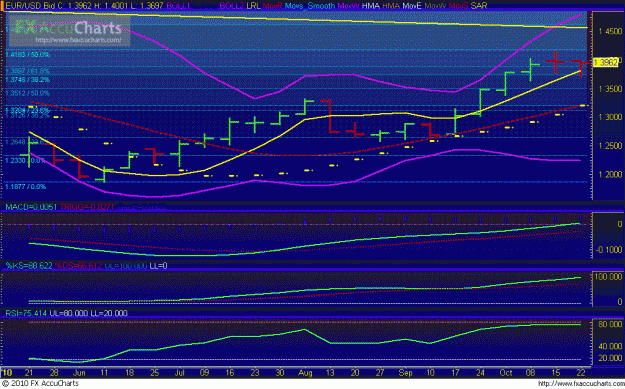Select the Movs_Smooth indicator label
Screen dimensions: 625x389
coord(310,6)
